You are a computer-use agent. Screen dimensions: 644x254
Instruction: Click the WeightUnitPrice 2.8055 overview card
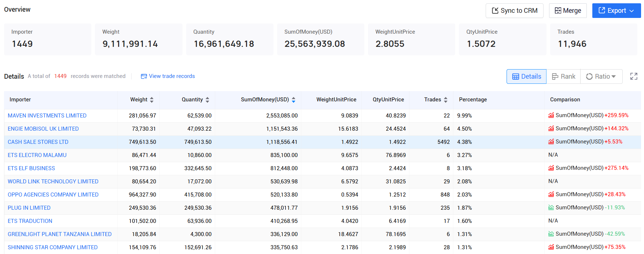412,39
